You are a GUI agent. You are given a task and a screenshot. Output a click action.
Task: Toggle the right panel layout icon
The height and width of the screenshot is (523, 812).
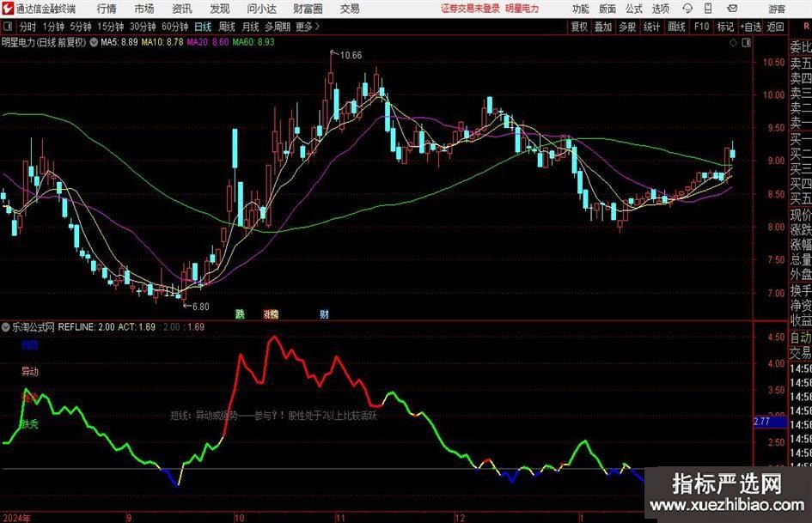tap(746, 43)
